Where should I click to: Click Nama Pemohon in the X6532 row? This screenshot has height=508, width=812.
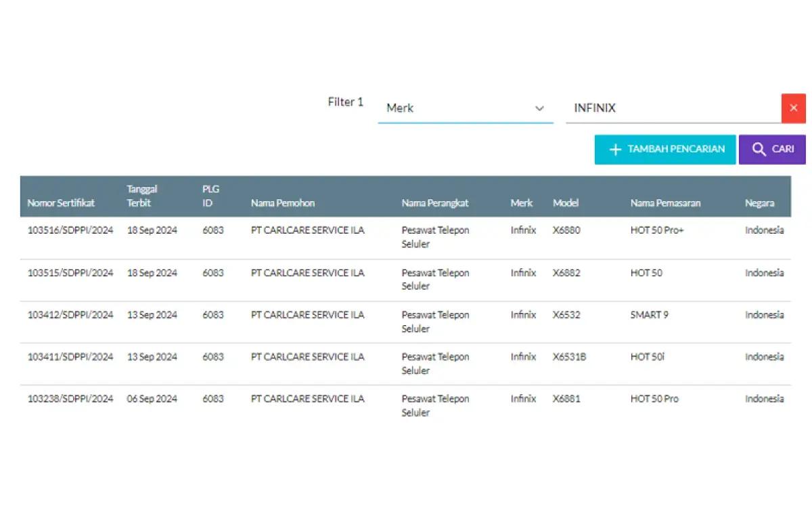pyautogui.click(x=308, y=315)
